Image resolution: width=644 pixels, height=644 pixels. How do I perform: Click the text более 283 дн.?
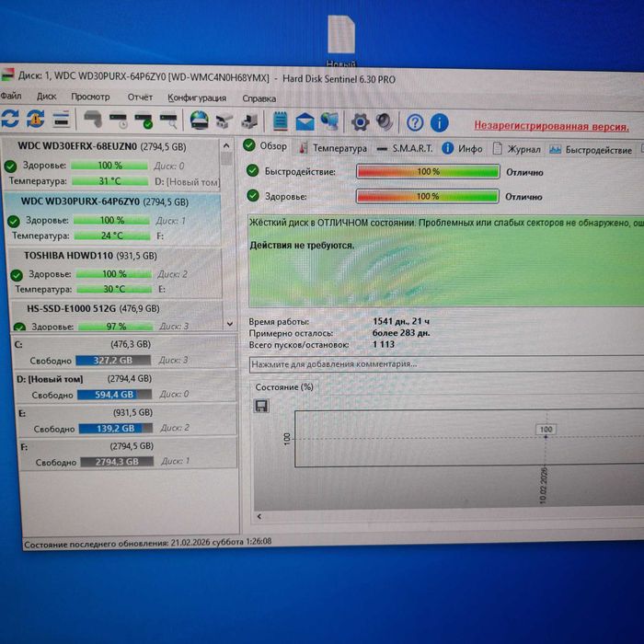(401, 333)
